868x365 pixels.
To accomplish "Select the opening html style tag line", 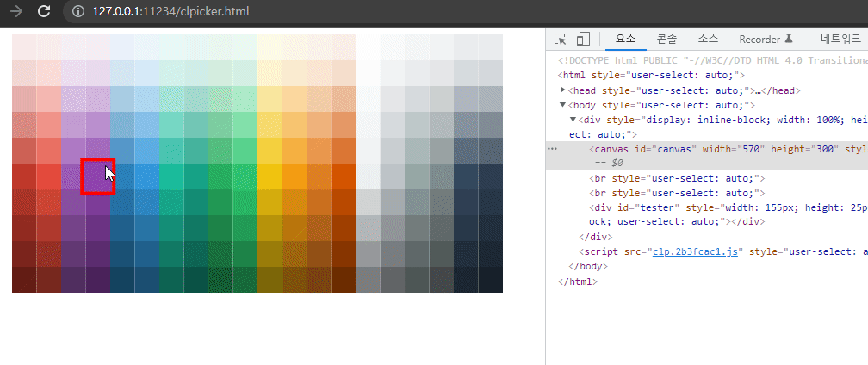I will click(x=651, y=76).
